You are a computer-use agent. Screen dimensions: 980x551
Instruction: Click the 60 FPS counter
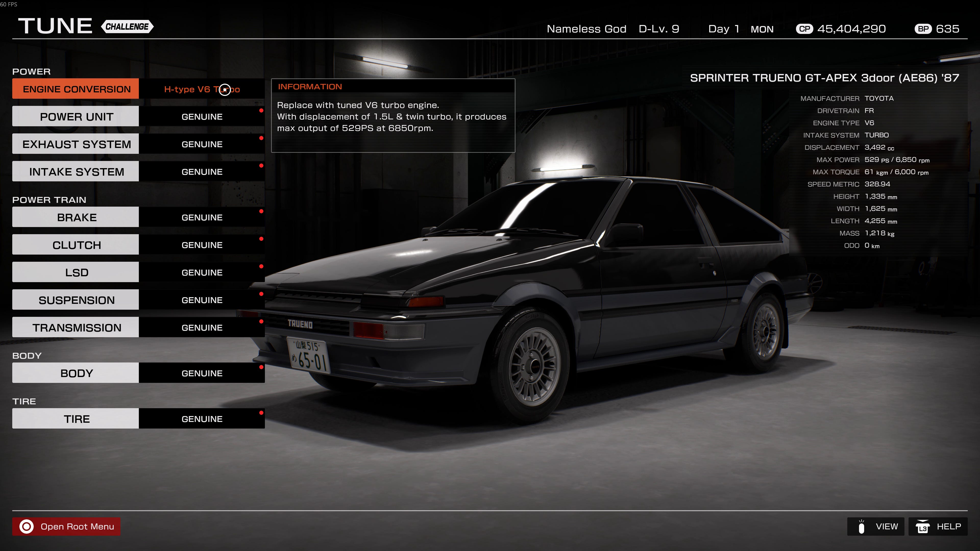pyautogui.click(x=9, y=4)
